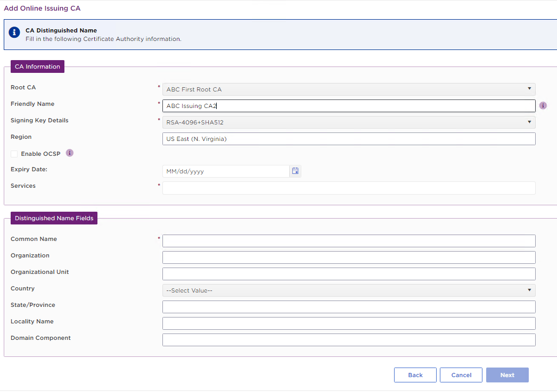The image size is (557, 392).
Task: Click into the Services field
Action: pyautogui.click(x=348, y=188)
